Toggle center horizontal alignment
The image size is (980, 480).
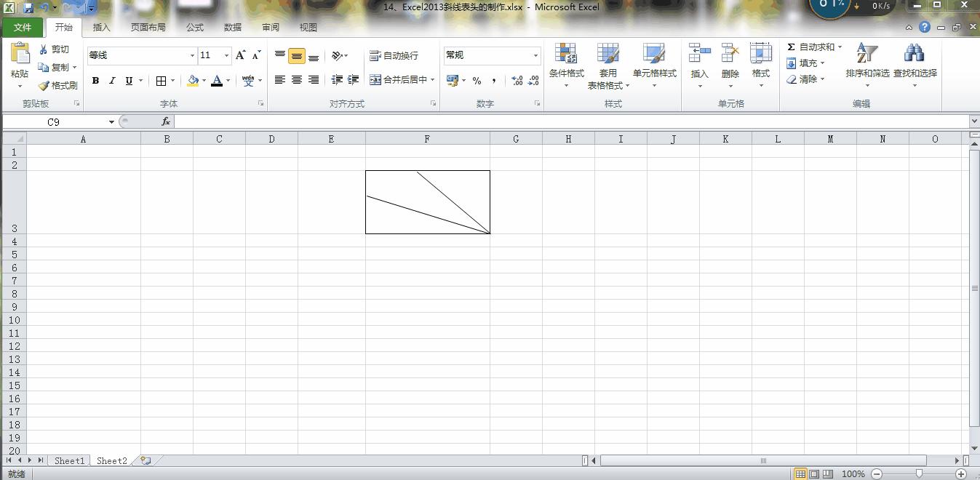point(297,80)
